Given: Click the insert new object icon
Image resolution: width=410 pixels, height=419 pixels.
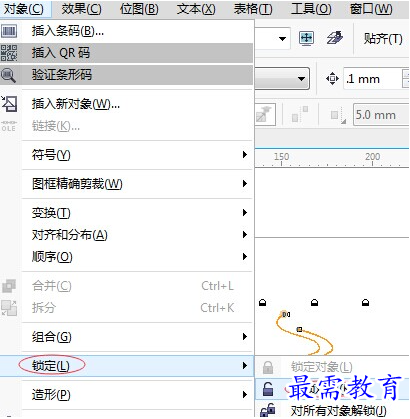Looking at the screenshot, I should pyautogui.click(x=9, y=104).
